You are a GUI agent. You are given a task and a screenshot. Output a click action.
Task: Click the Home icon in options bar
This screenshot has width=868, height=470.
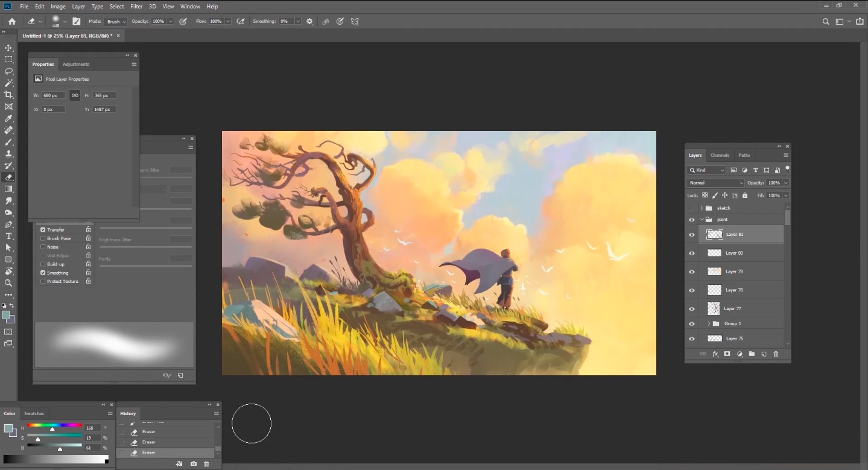click(11, 21)
